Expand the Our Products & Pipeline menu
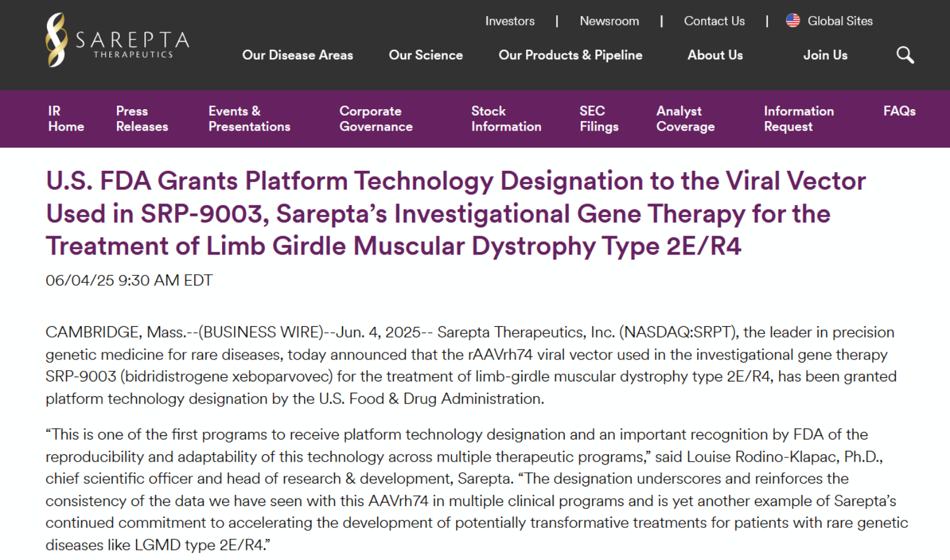 tap(570, 55)
